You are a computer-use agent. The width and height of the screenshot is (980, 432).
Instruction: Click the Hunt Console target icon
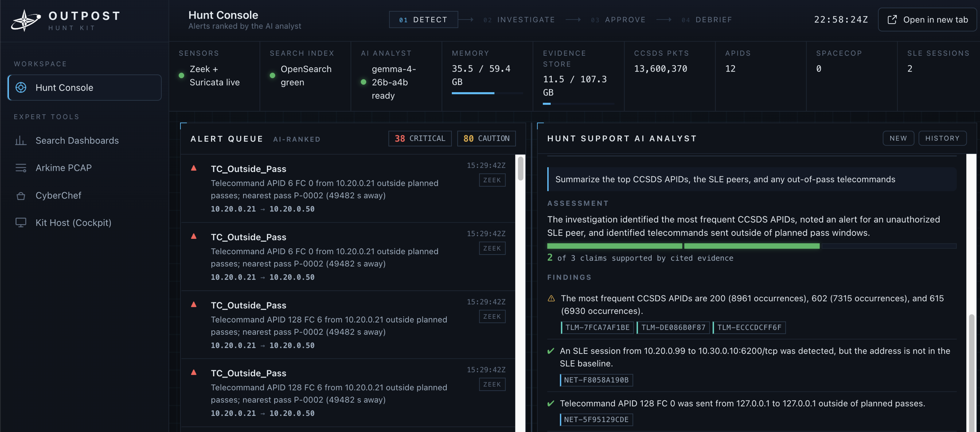(21, 87)
